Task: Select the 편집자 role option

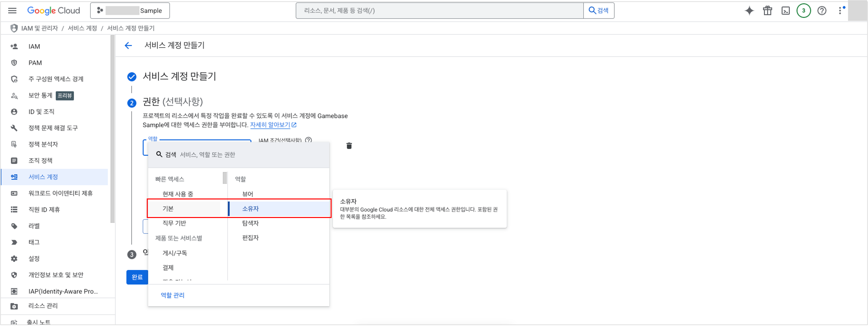Action: [x=250, y=237]
